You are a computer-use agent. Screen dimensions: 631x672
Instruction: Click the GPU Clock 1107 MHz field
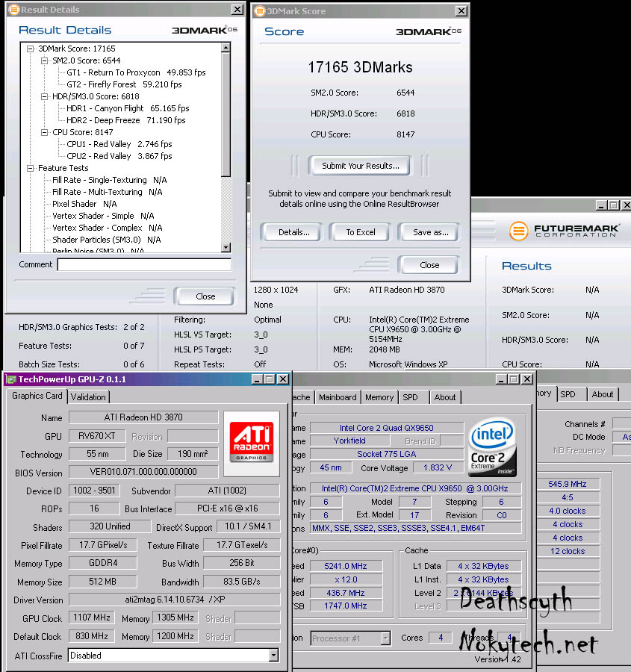pos(91,617)
